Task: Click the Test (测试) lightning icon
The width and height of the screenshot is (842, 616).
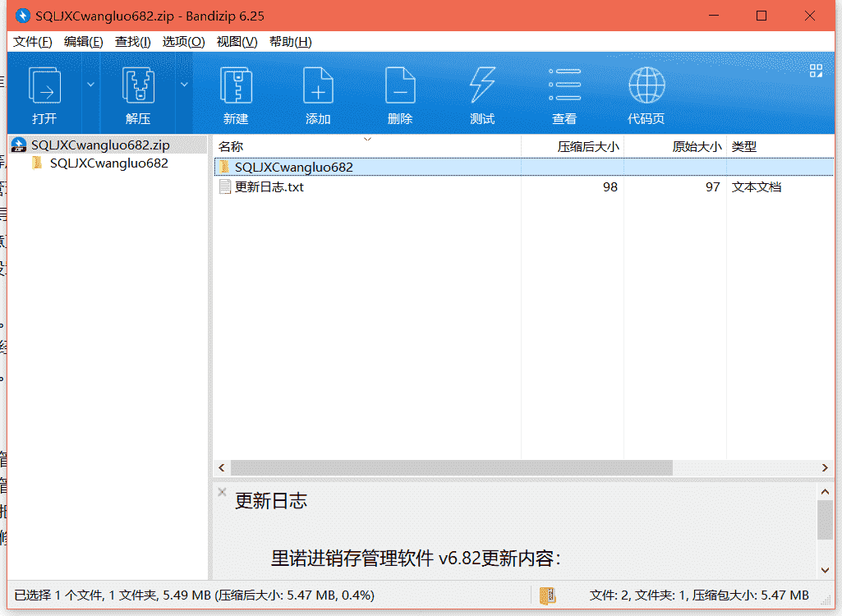Action: point(482,85)
